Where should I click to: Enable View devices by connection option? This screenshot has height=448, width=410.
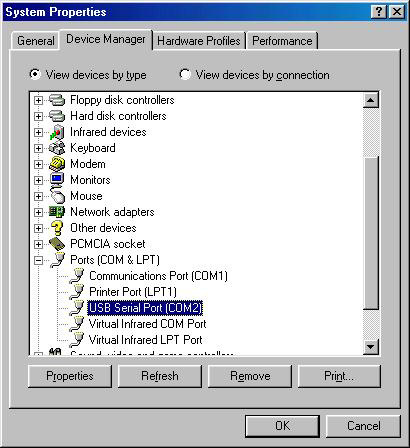[x=185, y=74]
